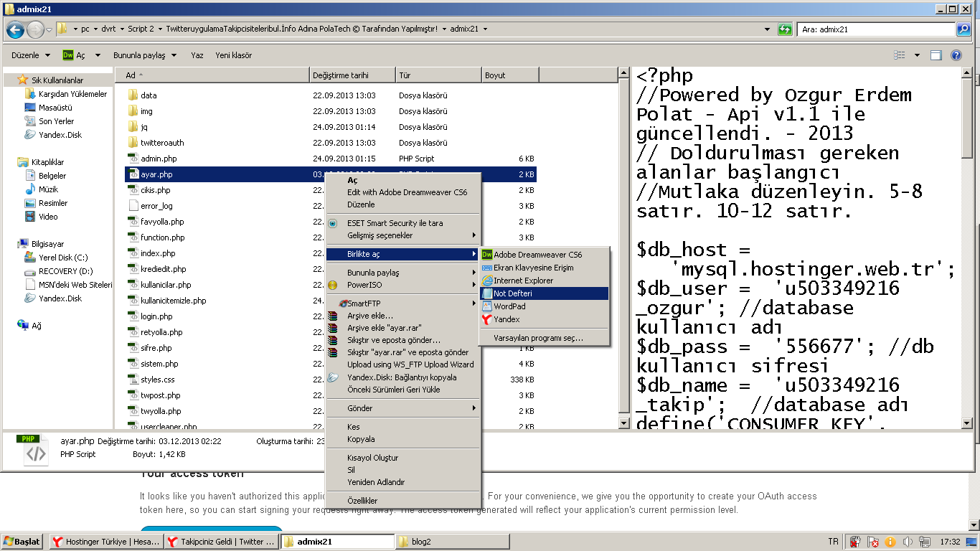Open Belgeler library
The image size is (980, 551).
point(52,176)
